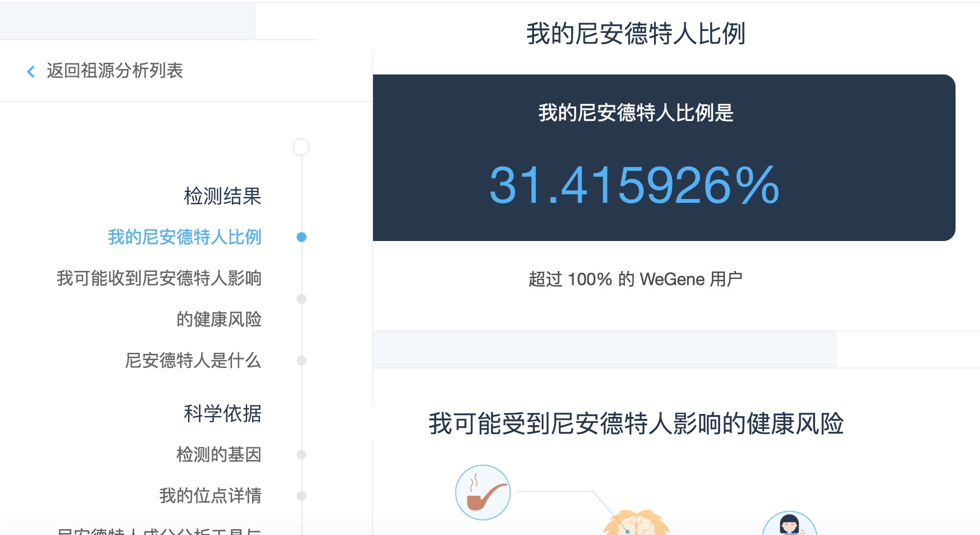
Task: Jump to 尼安德特人是什么 section
Action: pyautogui.click(x=193, y=361)
